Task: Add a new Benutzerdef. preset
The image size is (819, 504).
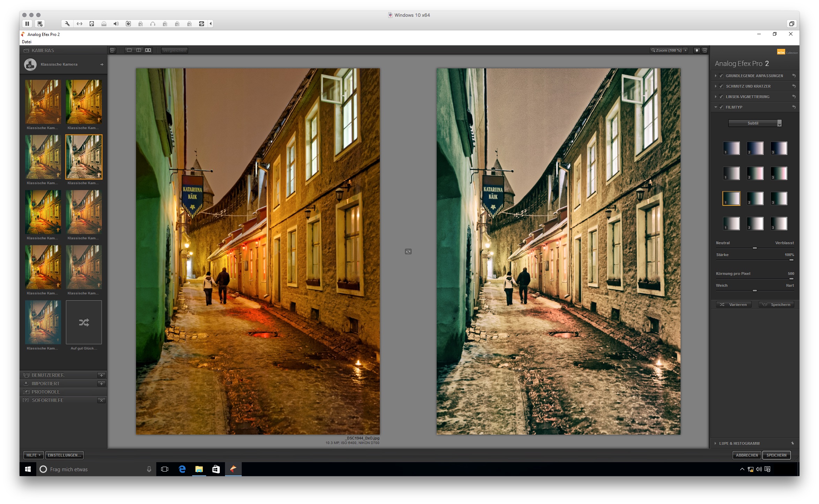Action: [102, 375]
